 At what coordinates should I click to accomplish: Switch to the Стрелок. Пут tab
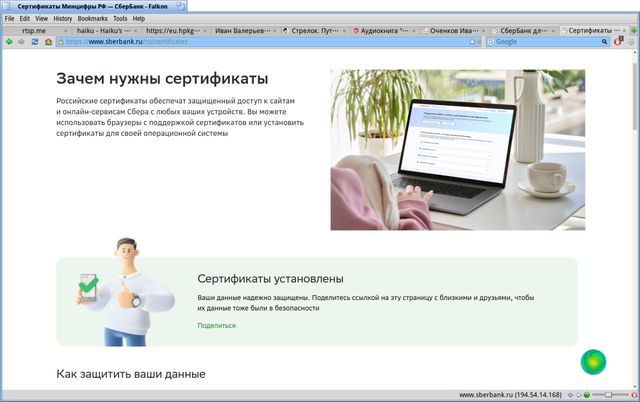tap(313, 31)
